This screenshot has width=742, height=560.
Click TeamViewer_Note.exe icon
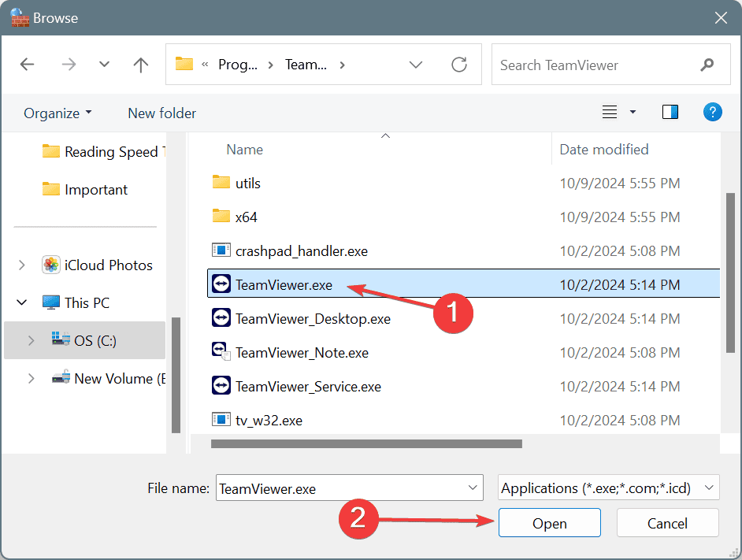tap(221, 352)
